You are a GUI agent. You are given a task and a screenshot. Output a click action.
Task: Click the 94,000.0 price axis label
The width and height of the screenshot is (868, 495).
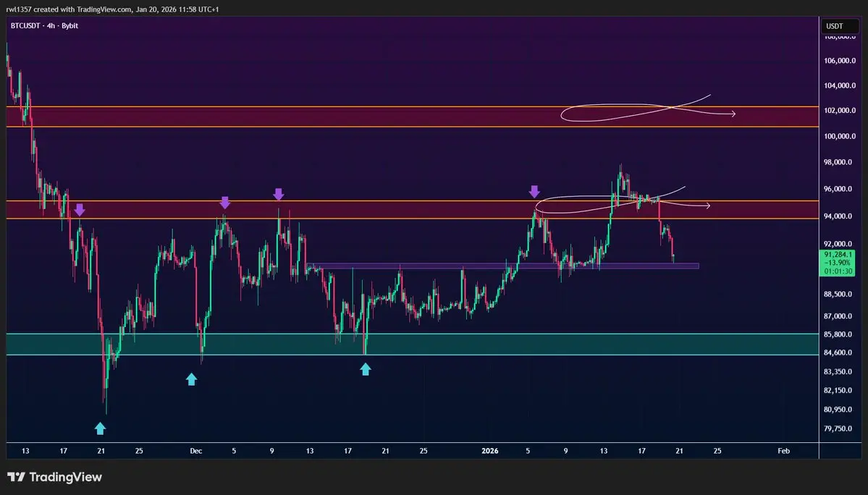pos(840,216)
